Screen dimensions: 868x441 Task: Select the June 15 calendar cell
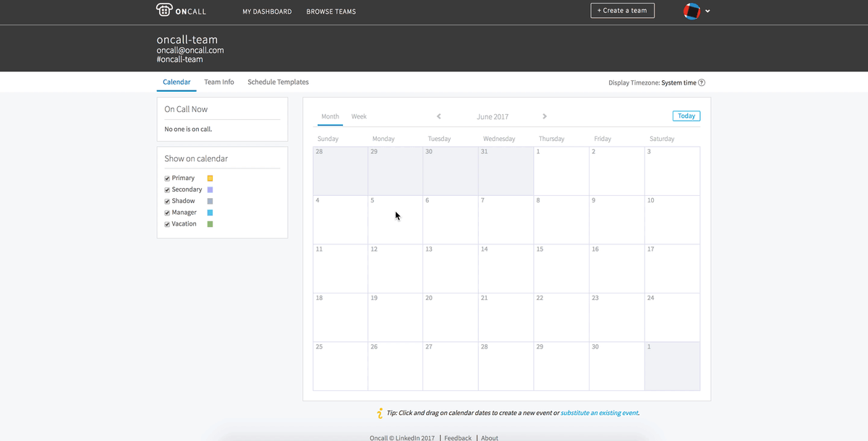561,269
